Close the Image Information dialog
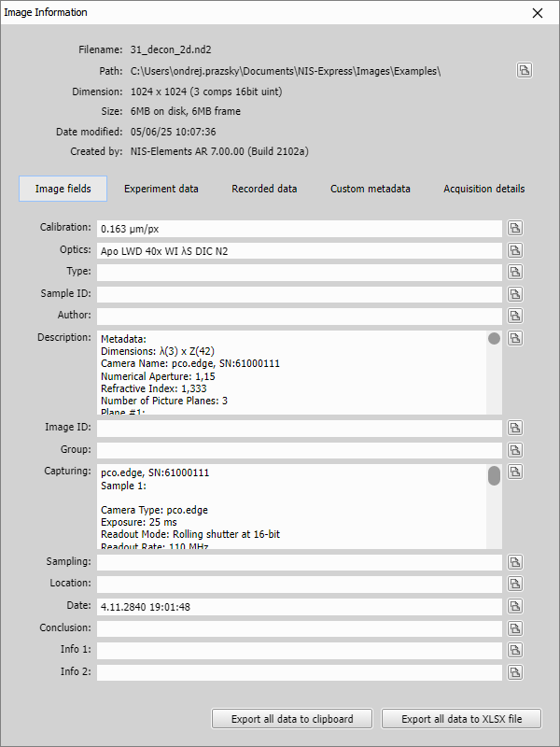 click(x=537, y=13)
